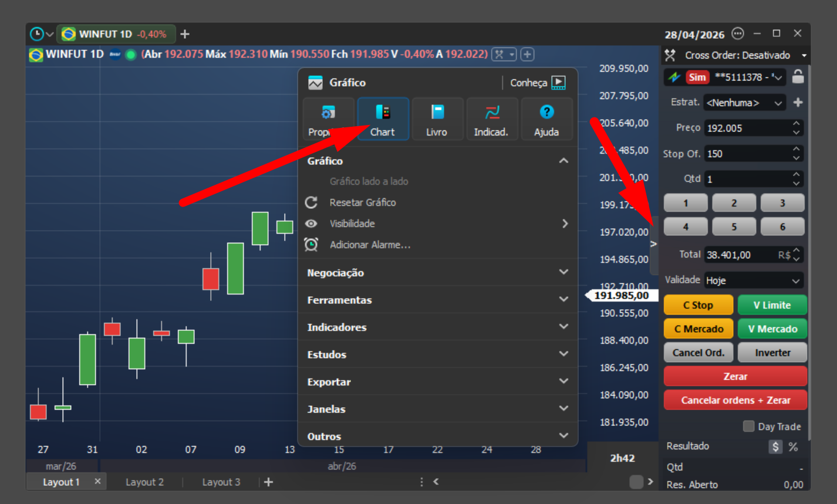This screenshot has width=837, height=504.
Task: Open the clock icon in the title bar
Action: [37, 34]
